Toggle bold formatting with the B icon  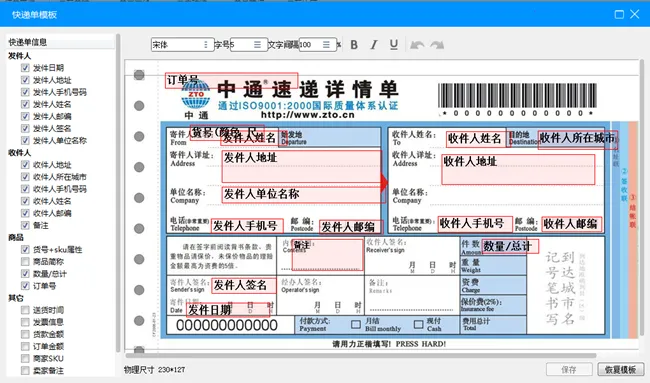(x=354, y=45)
